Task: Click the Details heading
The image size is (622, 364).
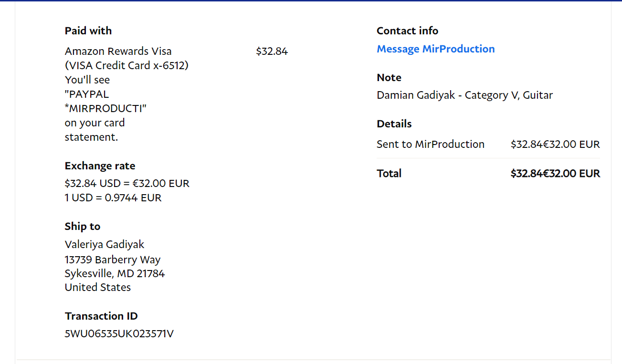Action: coord(394,124)
